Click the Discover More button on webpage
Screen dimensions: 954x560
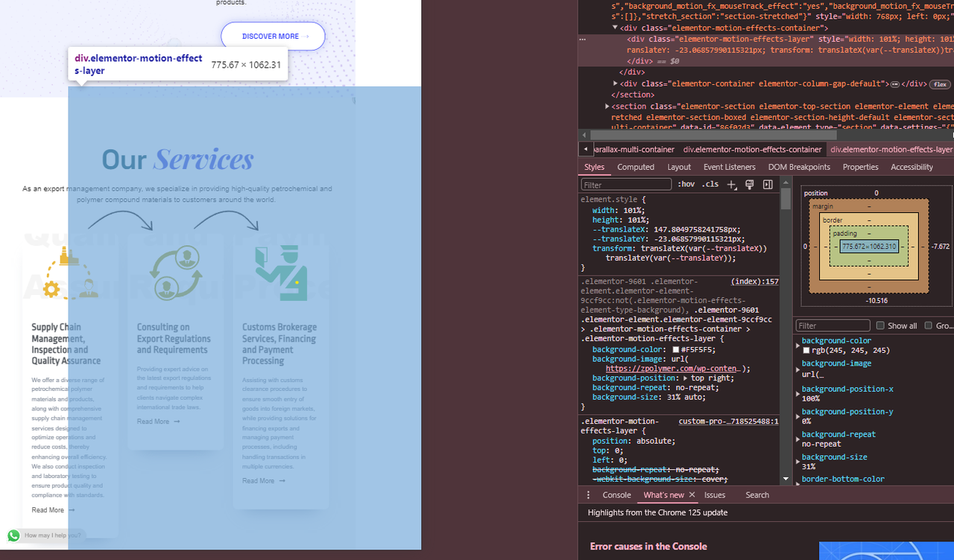[273, 36]
